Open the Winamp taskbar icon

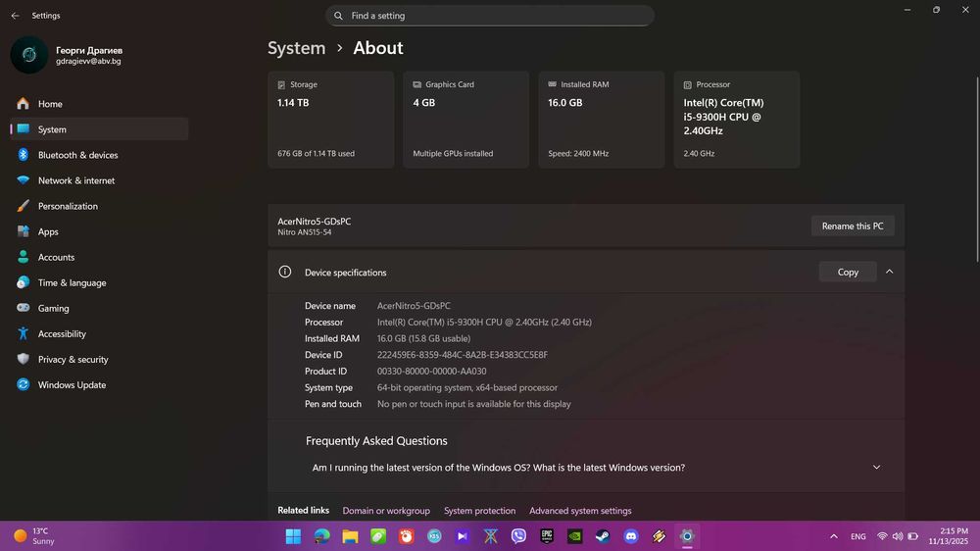[x=660, y=536]
